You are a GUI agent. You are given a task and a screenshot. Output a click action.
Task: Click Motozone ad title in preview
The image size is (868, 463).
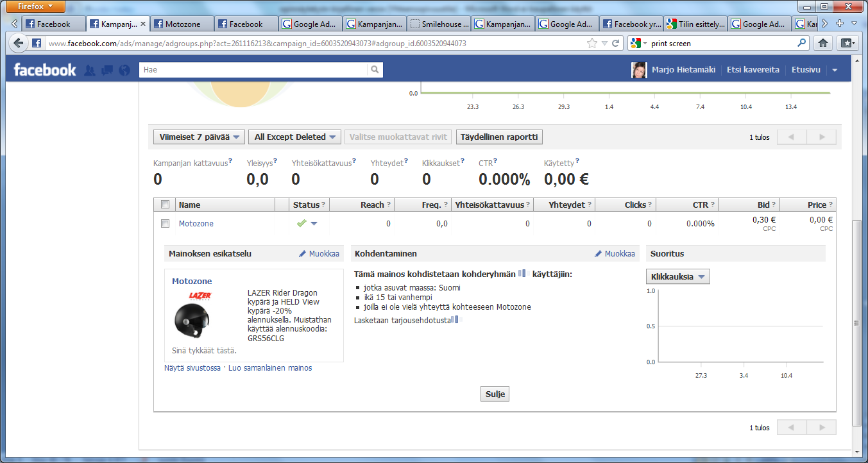click(192, 281)
